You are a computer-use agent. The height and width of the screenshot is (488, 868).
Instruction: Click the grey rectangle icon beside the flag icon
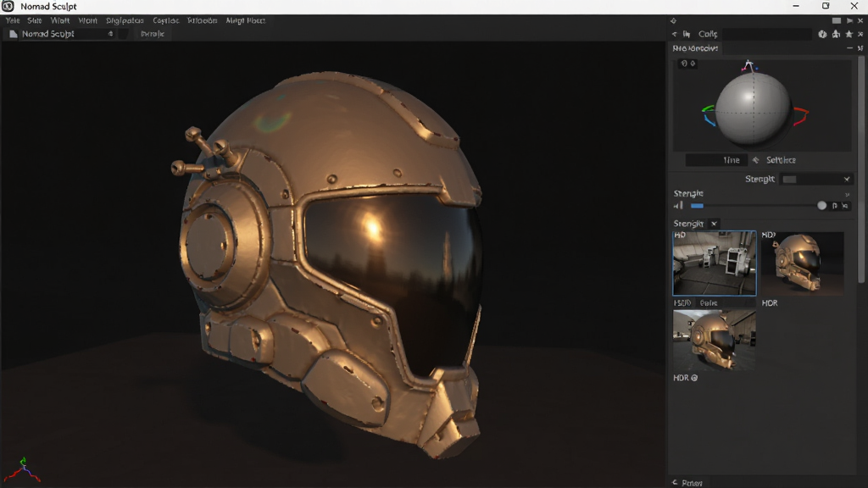837,20
